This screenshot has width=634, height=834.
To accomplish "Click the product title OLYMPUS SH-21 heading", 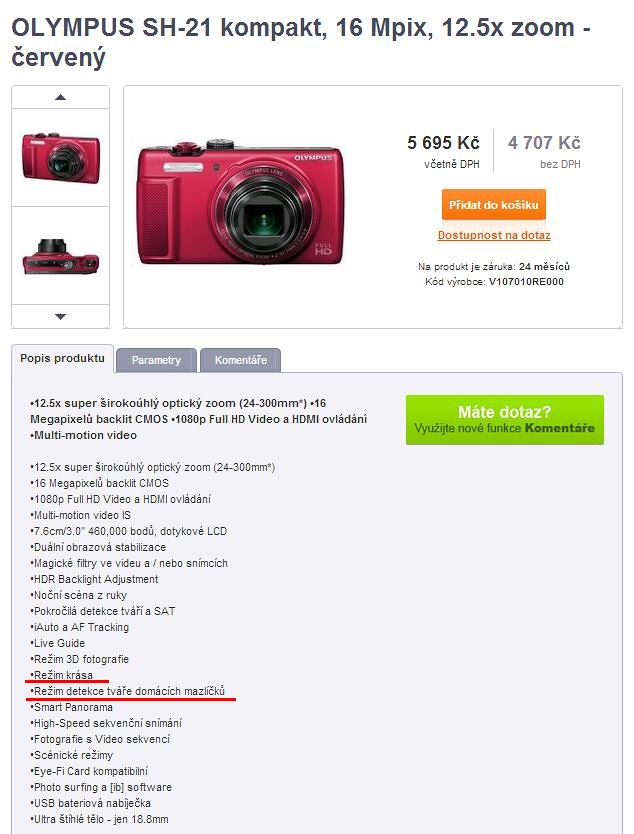I will click(301, 42).
